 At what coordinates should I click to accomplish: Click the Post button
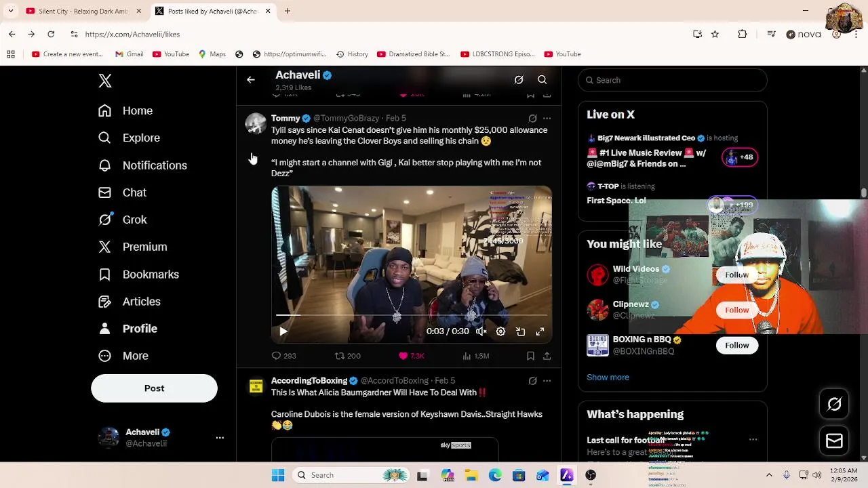point(154,388)
